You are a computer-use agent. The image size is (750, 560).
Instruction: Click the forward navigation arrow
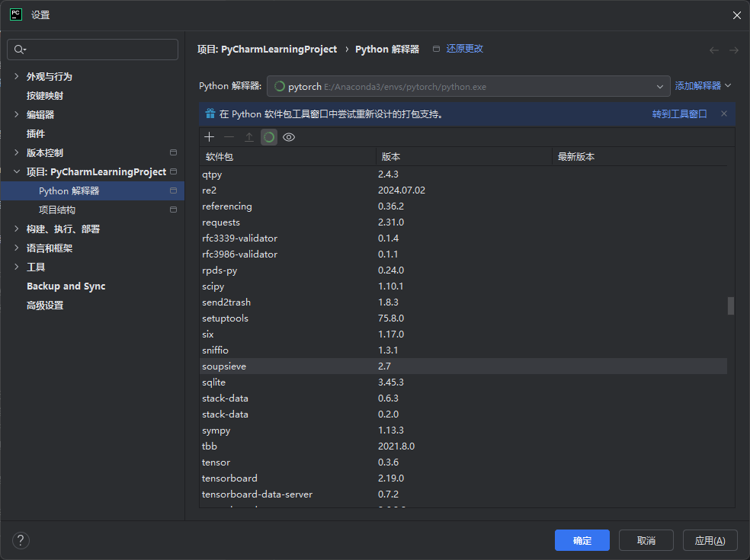[x=734, y=50]
